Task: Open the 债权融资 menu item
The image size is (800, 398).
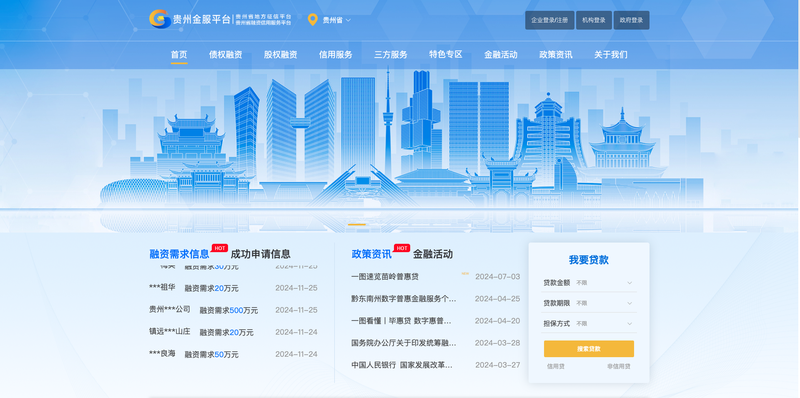Action: click(x=226, y=55)
